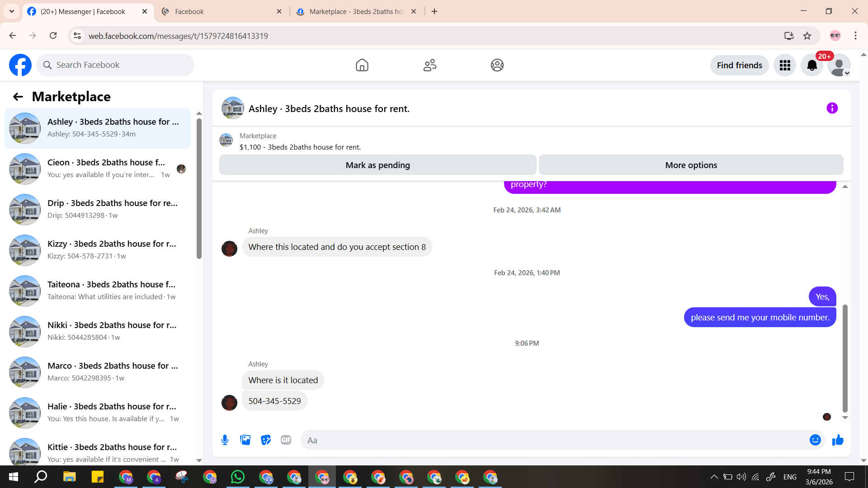The width and height of the screenshot is (868, 488).
Task: Open Facebook Home tab
Action: [362, 66]
